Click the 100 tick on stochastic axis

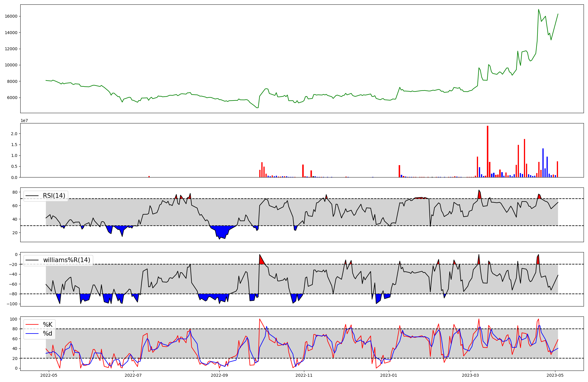pyautogui.click(x=14, y=319)
